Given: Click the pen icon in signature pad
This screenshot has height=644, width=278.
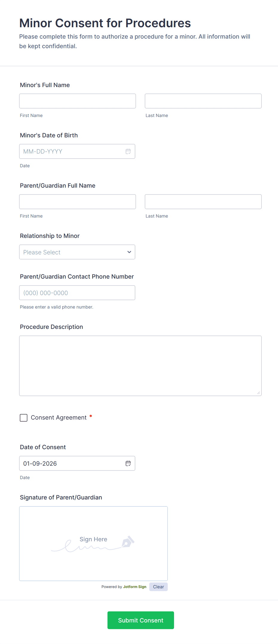Looking at the screenshot, I should pyautogui.click(x=128, y=542).
